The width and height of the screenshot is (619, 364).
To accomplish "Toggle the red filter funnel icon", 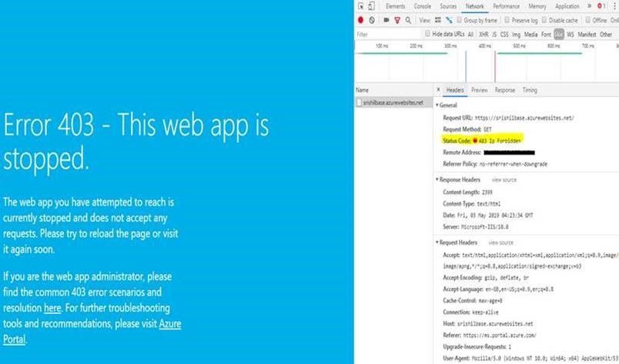I will tap(397, 20).
